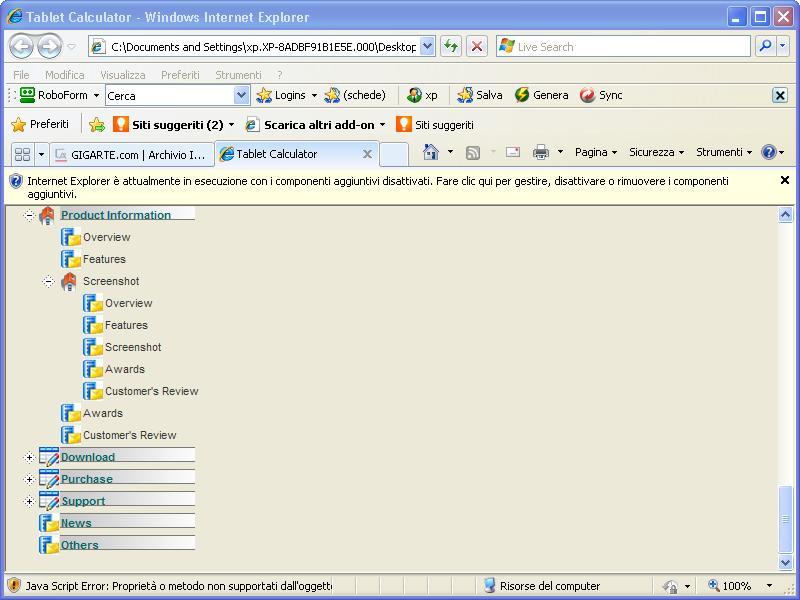800x600 pixels.
Task: Click the RoboForm logo icon
Action: pos(27,95)
